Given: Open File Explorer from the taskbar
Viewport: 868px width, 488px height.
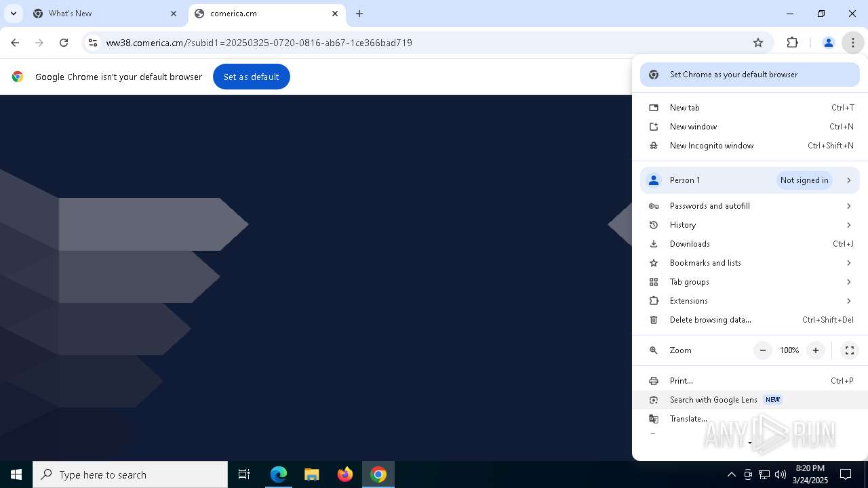Looking at the screenshot, I should tap(312, 474).
